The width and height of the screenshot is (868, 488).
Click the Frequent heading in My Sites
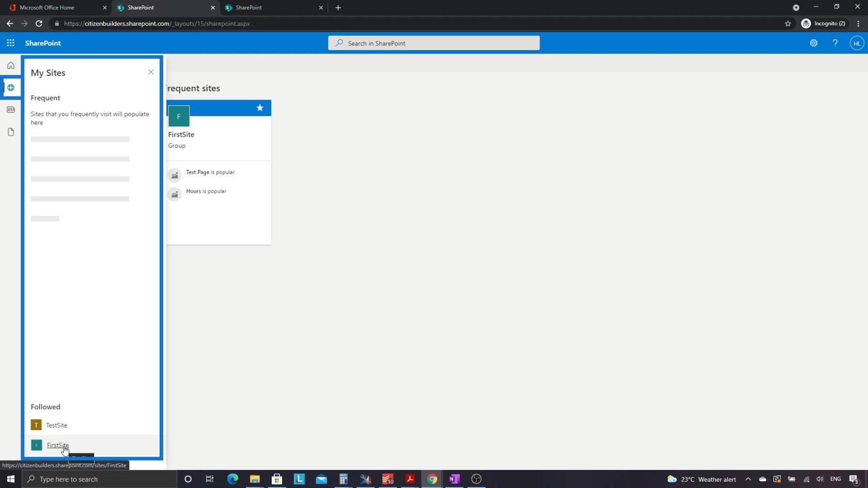pyautogui.click(x=45, y=98)
